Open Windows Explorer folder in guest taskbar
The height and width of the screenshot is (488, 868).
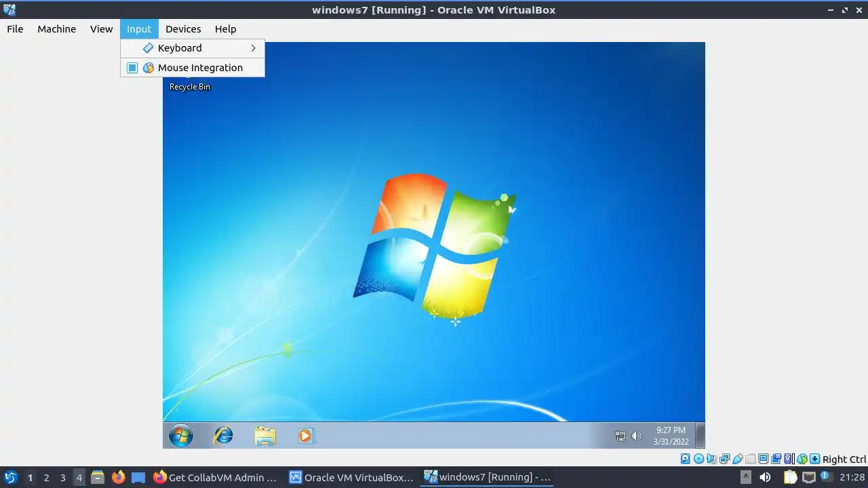coord(265,436)
